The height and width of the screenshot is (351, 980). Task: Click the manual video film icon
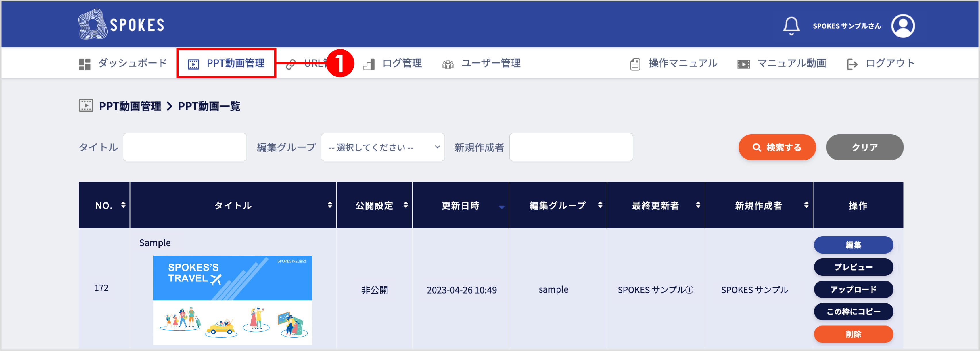click(x=743, y=64)
